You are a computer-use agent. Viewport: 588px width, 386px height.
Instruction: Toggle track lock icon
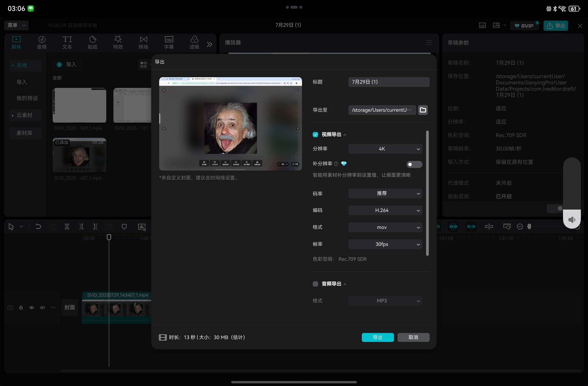click(x=21, y=308)
